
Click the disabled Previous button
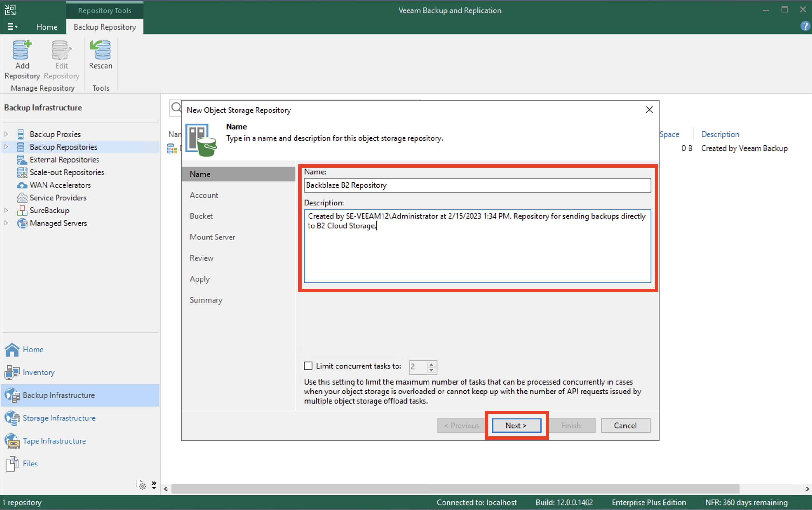coord(462,426)
